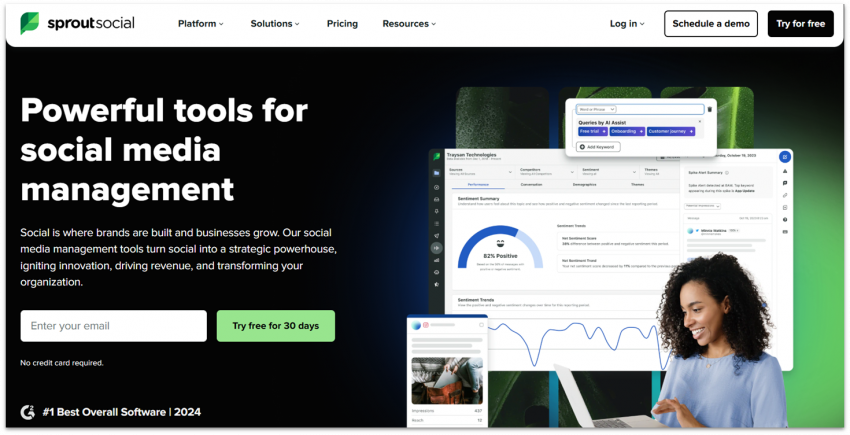This screenshot has width=850, height=435.
Task: Click the Sprout Social leaf logo
Action: [x=30, y=24]
